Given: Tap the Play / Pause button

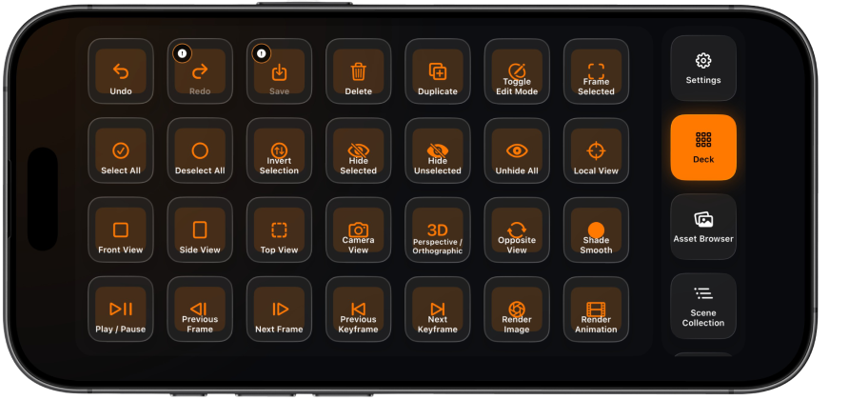Looking at the screenshot, I should [121, 309].
